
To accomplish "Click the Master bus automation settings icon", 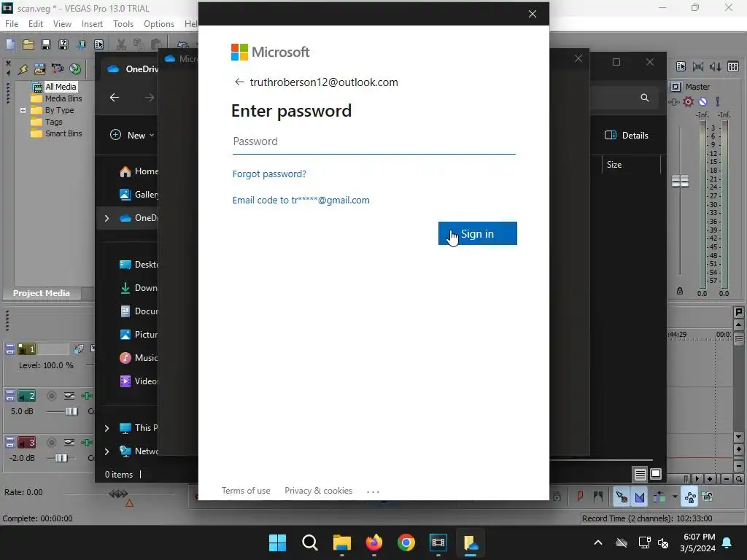I will pyautogui.click(x=673, y=101).
